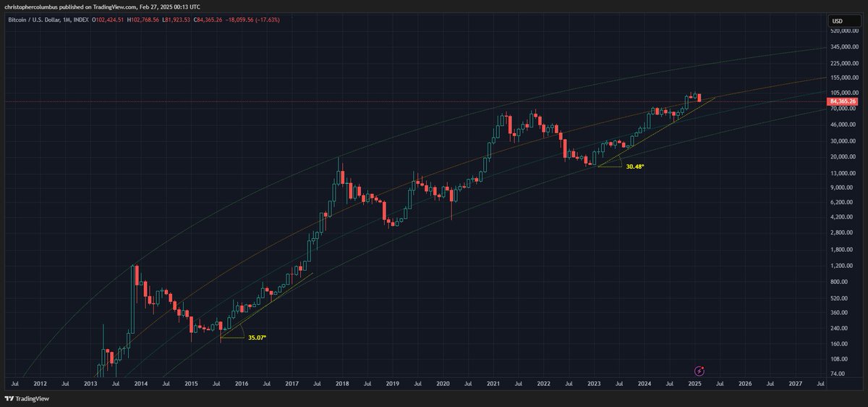This screenshot has height=407, width=868.
Task: Click the 2021 label on time axis
Action: [493, 382]
